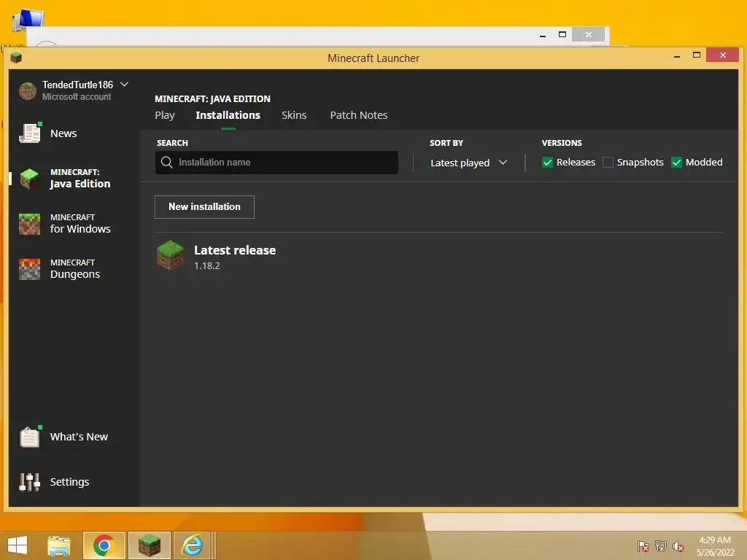Image resolution: width=747 pixels, height=560 pixels.
Task: Click the desktop computer icon
Action: (28, 20)
